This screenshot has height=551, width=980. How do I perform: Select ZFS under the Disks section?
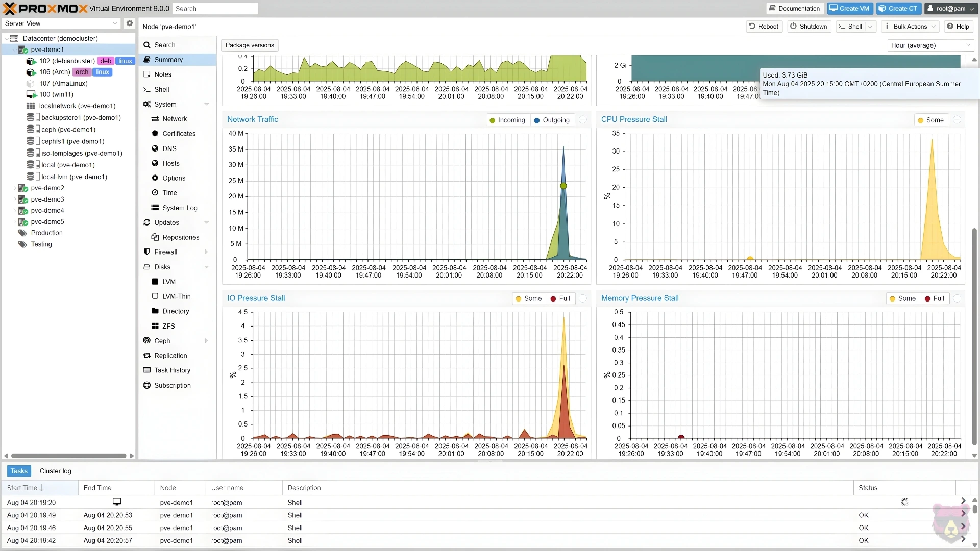click(x=167, y=325)
